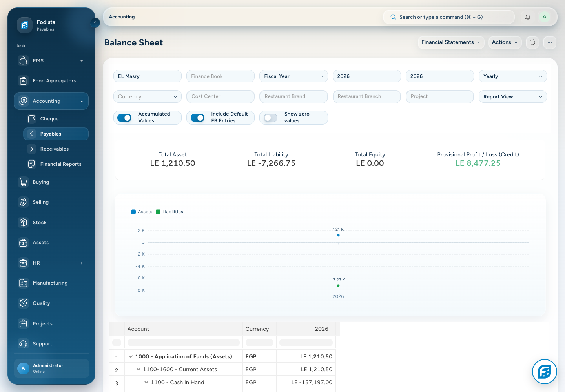
Task: Open the three-dots more options menu
Action: point(550,42)
